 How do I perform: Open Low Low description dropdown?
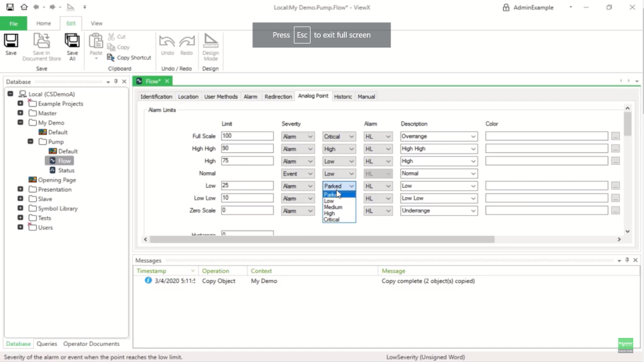point(439,198)
